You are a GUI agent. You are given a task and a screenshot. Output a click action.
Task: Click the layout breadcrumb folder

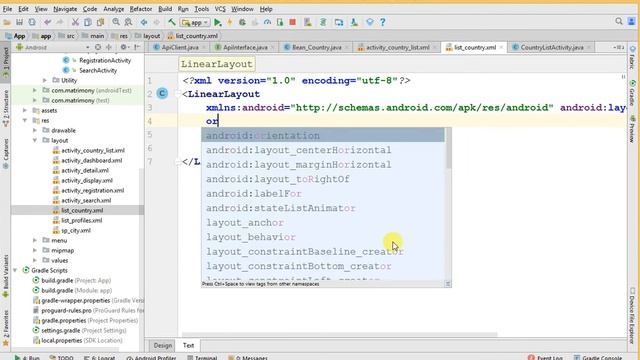coord(147,36)
